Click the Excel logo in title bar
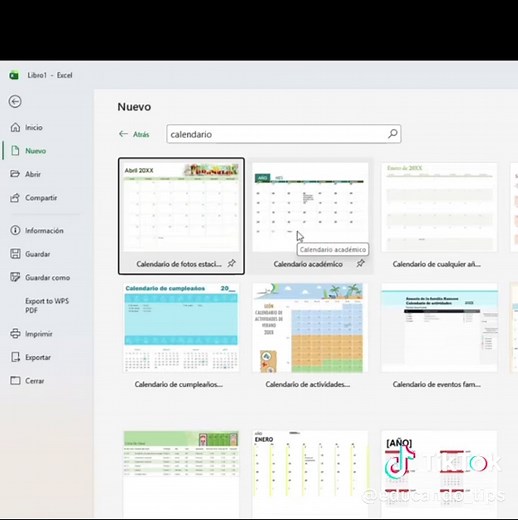Viewport: 518px width, 520px height. pos(14,75)
